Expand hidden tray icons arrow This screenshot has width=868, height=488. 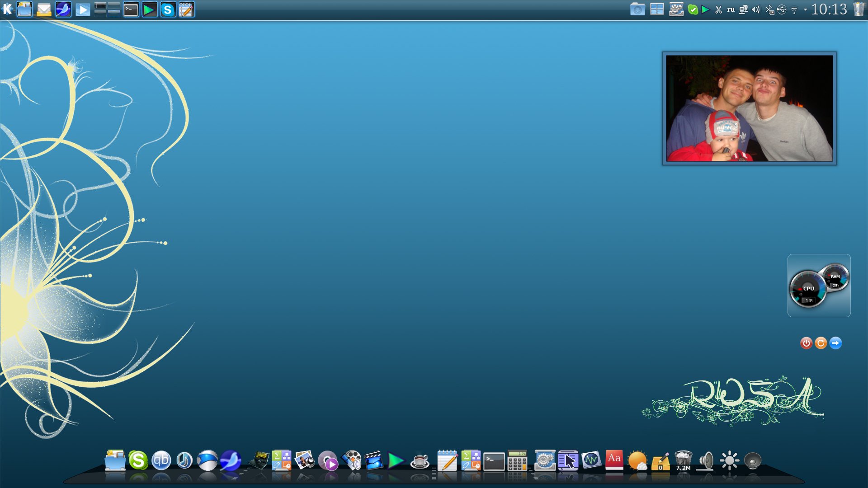point(805,9)
